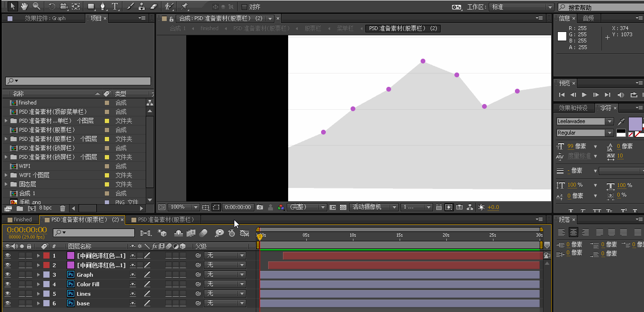Open the workspace 标准 dropdown
644x312 pixels.
click(522, 7)
